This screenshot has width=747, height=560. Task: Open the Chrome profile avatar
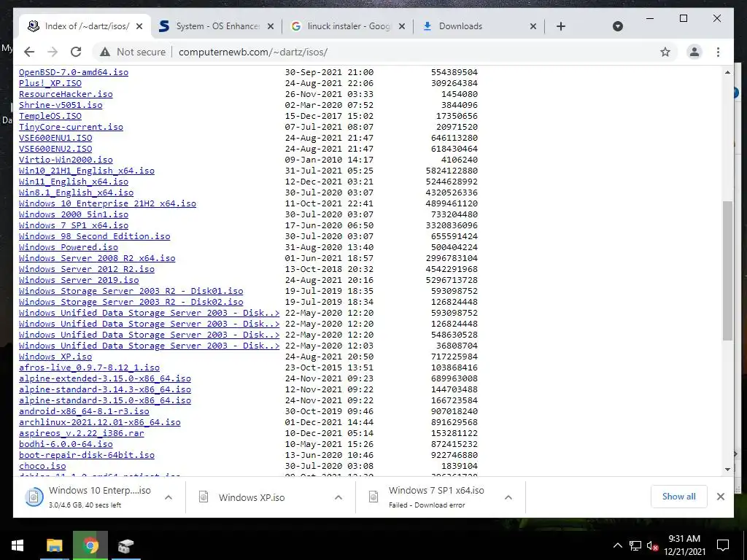pos(694,52)
